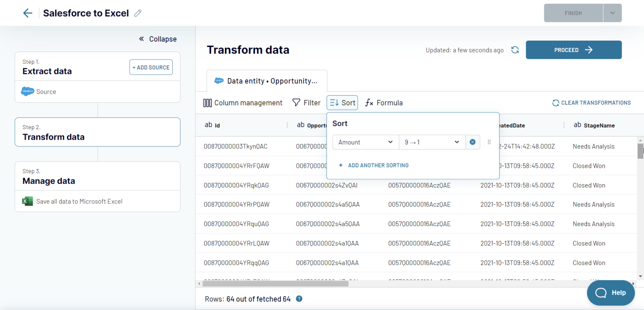Open the Help chat bubble
This screenshot has height=310, width=644.
(x=610, y=292)
